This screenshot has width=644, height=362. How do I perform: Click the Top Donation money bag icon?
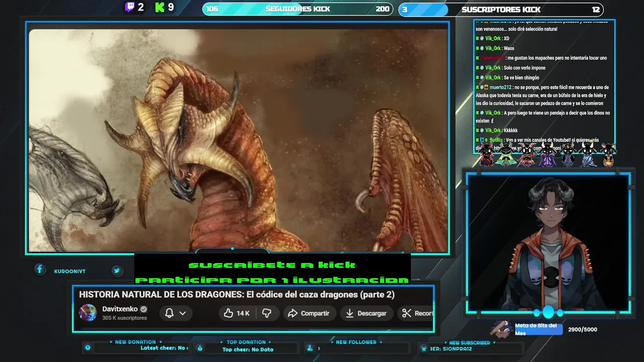pos(200,348)
